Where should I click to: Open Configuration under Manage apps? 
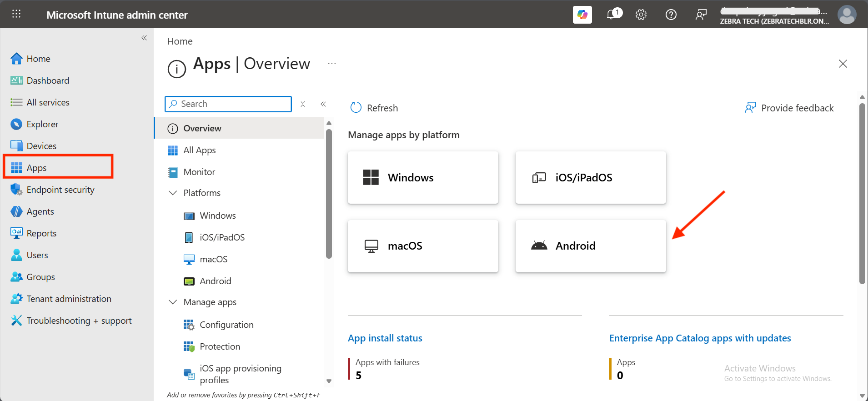[226, 325]
